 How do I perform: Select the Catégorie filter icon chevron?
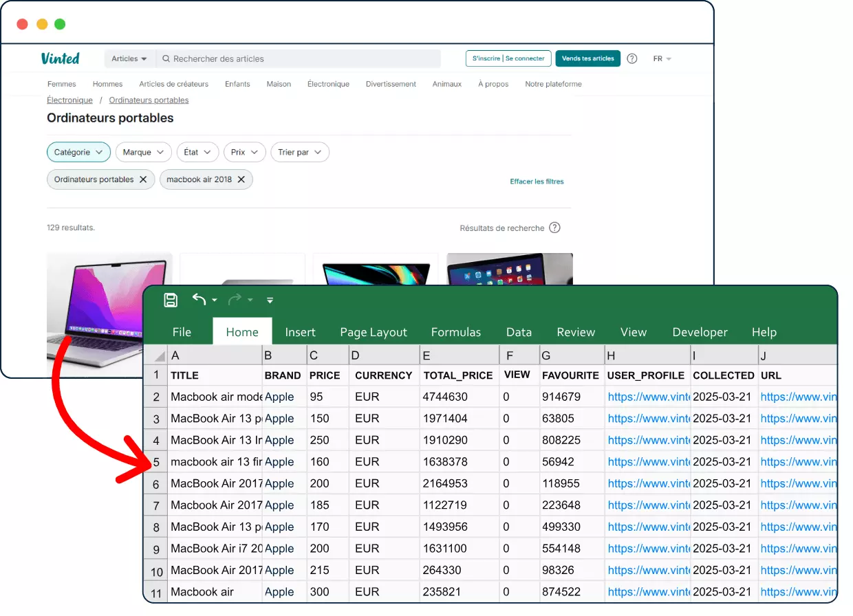(100, 152)
